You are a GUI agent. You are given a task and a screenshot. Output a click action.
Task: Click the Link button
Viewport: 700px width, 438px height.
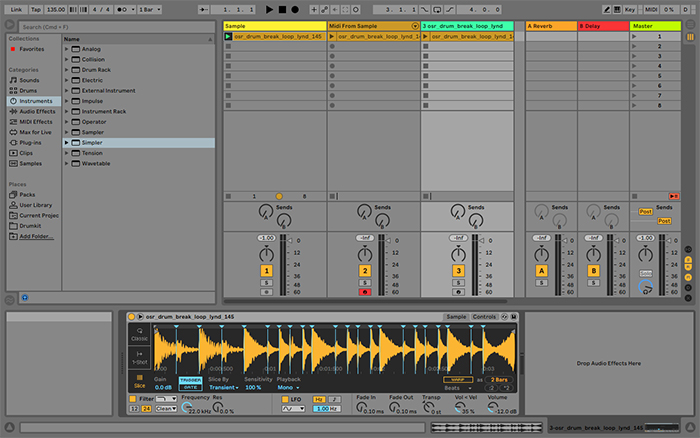coord(16,9)
